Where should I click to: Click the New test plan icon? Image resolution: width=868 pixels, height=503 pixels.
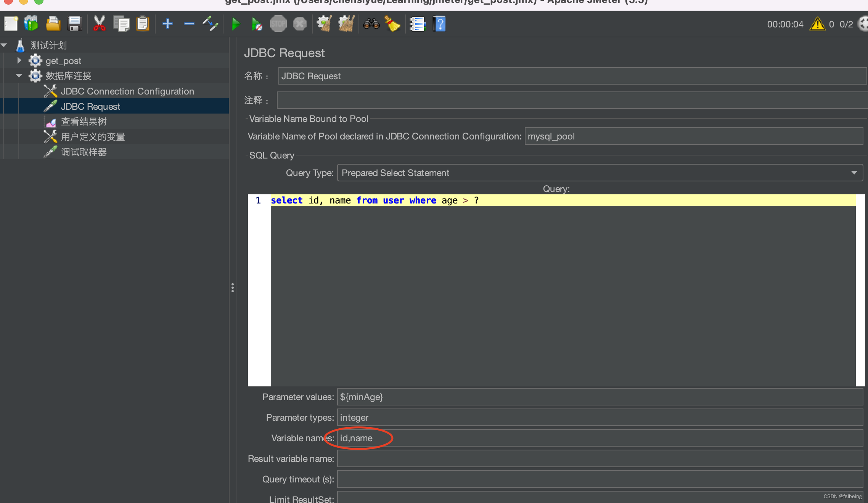[11, 24]
